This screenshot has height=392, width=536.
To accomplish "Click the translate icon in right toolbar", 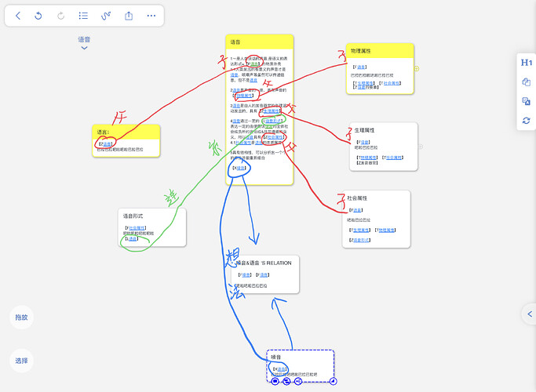I will [x=527, y=101].
